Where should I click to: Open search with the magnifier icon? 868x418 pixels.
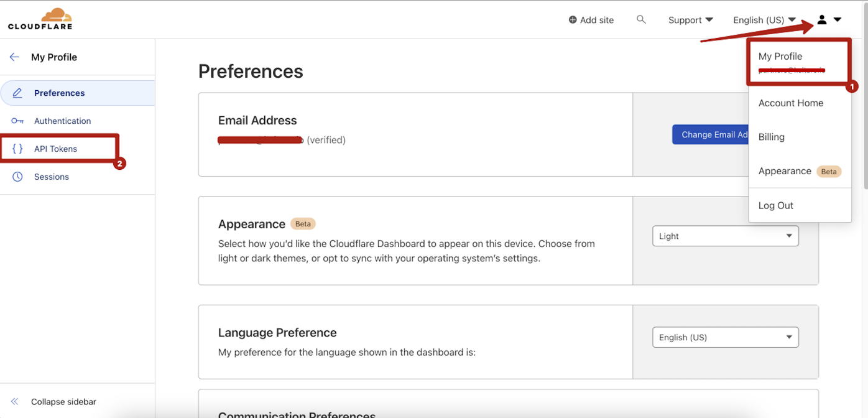(x=641, y=20)
